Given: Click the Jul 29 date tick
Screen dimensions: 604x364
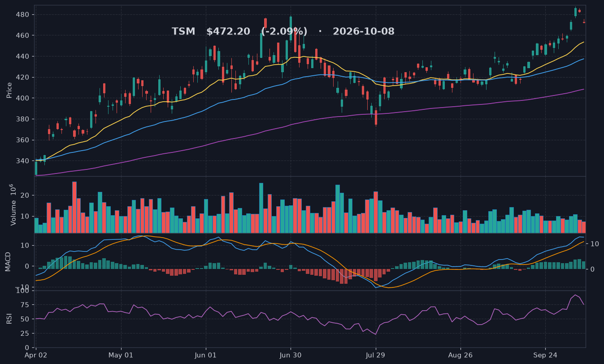Looking at the screenshot, I should click(x=375, y=355).
